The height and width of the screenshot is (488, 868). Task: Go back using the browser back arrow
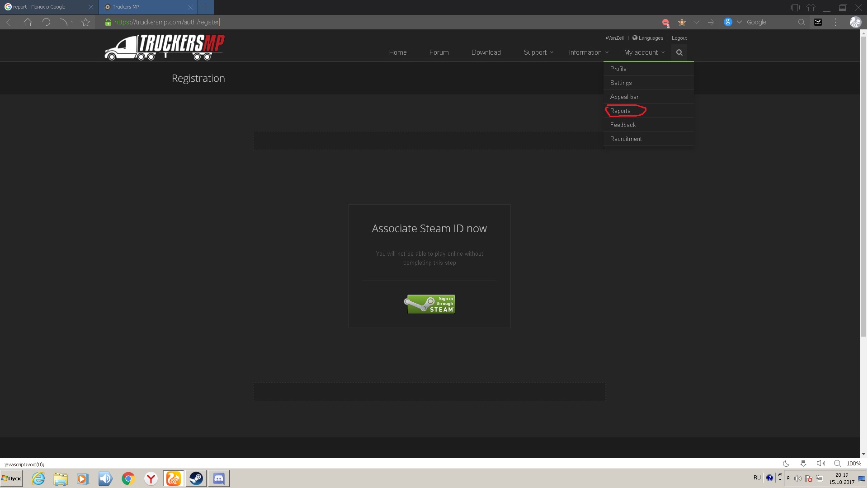tap(9, 22)
